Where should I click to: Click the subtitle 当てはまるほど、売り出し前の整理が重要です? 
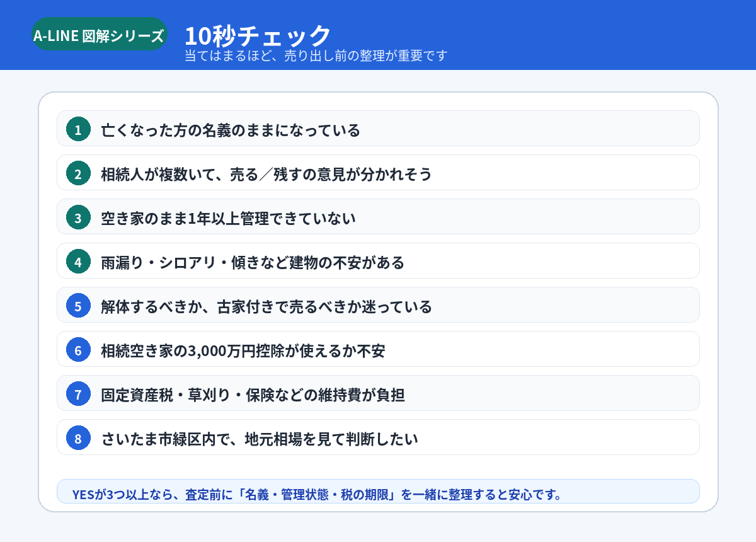(316, 55)
